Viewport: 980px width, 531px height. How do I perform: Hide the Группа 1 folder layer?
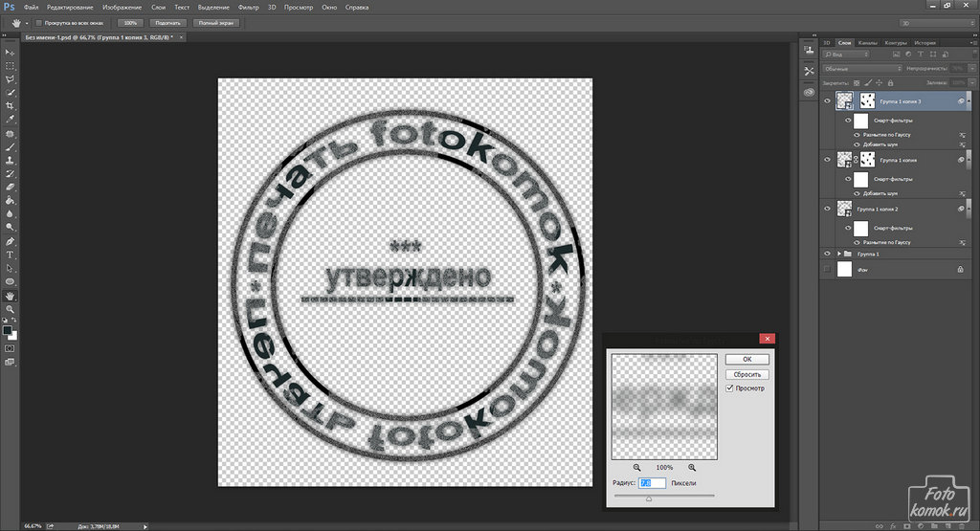click(828, 254)
